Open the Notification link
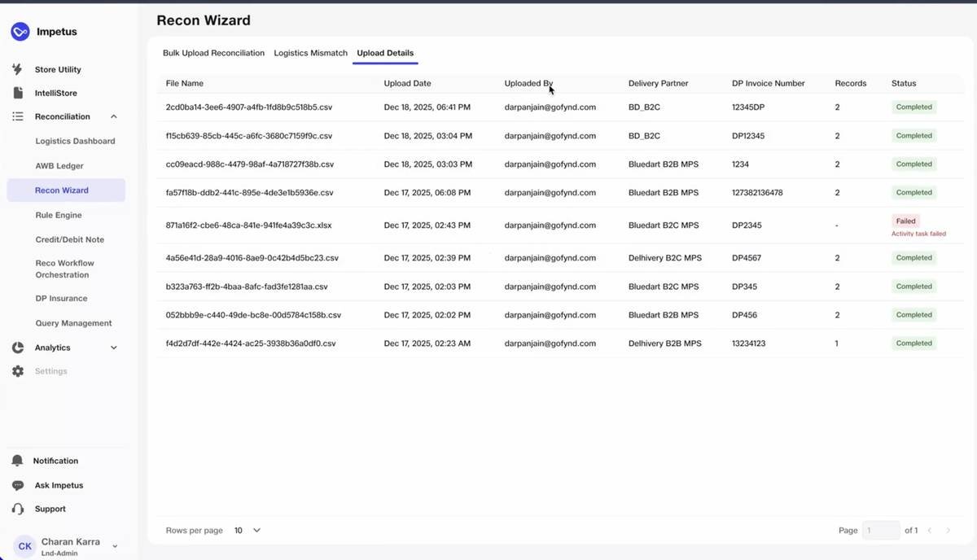This screenshot has width=977, height=560. coord(55,461)
